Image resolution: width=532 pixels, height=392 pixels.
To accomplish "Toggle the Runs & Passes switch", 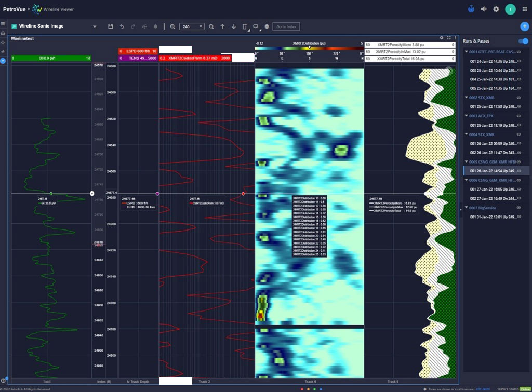I will click(523, 41).
